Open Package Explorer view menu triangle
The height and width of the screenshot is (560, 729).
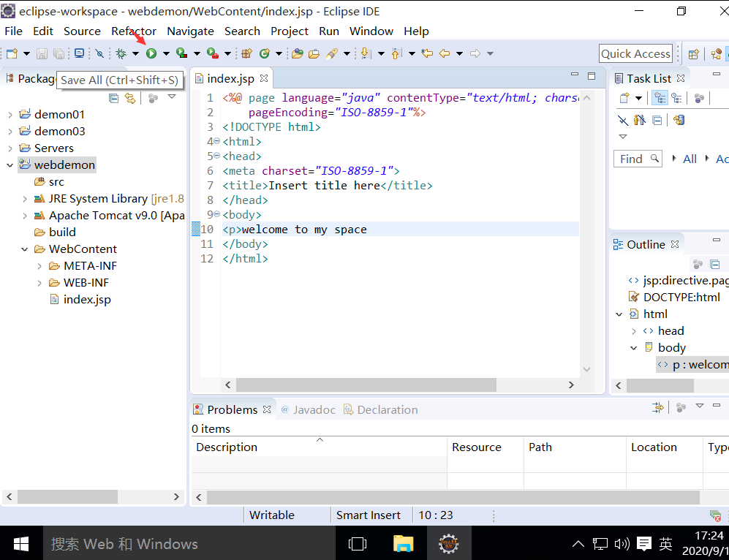coord(172,97)
